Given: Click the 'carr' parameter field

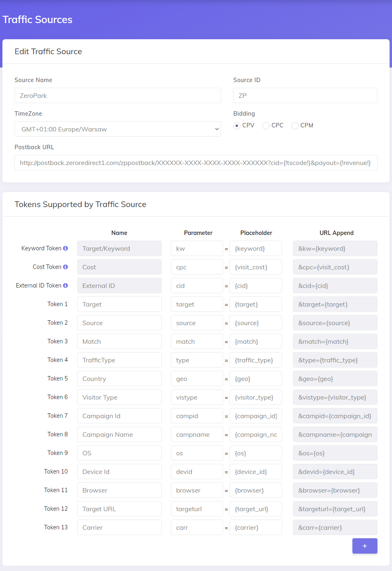Looking at the screenshot, I should point(197,527).
